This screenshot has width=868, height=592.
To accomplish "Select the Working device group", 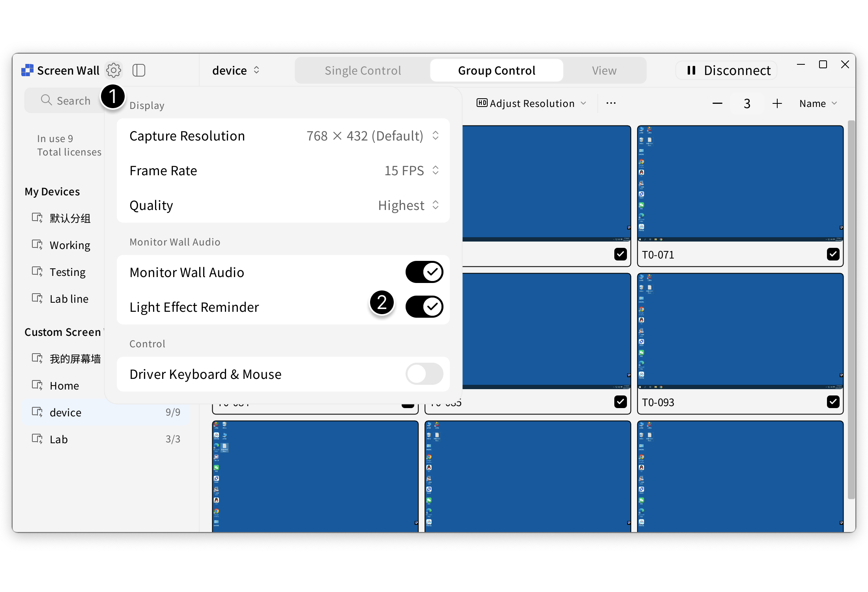I will coord(70,245).
